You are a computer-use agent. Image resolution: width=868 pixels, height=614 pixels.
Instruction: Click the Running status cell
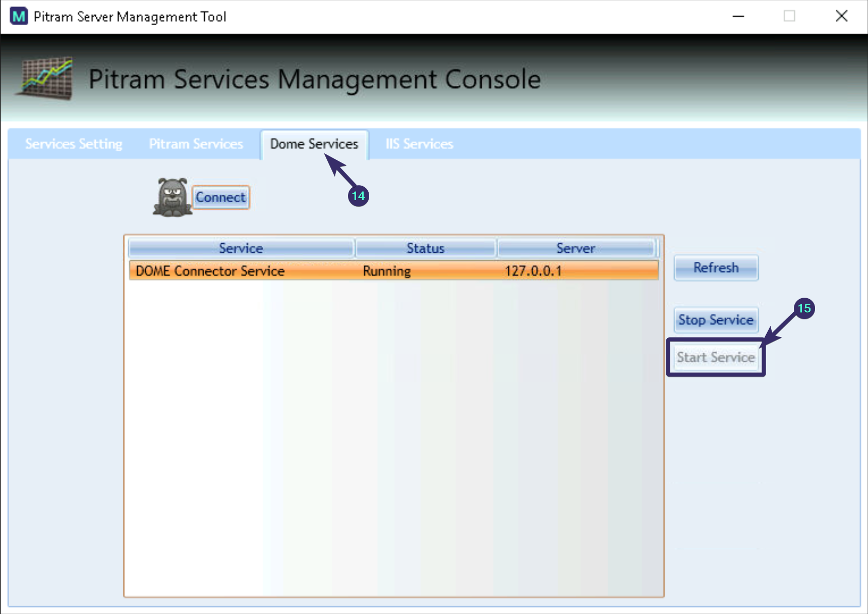[386, 270]
